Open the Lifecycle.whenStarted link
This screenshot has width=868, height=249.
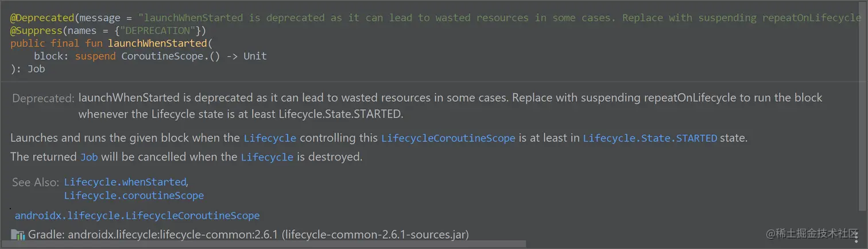[x=125, y=182]
